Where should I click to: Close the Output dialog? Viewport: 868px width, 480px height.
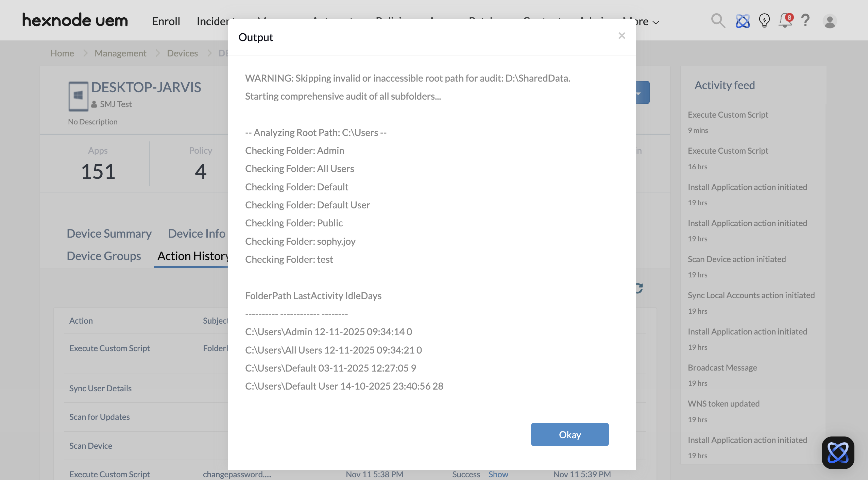click(x=622, y=36)
